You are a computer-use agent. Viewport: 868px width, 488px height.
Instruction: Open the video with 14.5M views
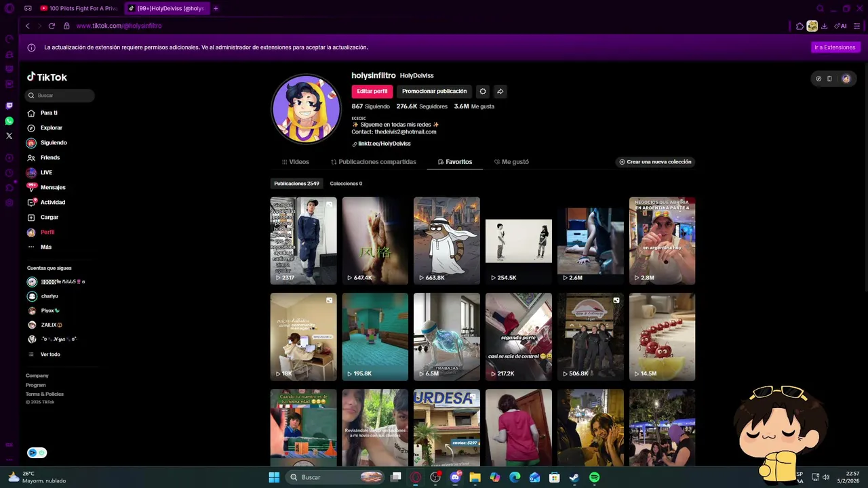pyautogui.click(x=662, y=337)
